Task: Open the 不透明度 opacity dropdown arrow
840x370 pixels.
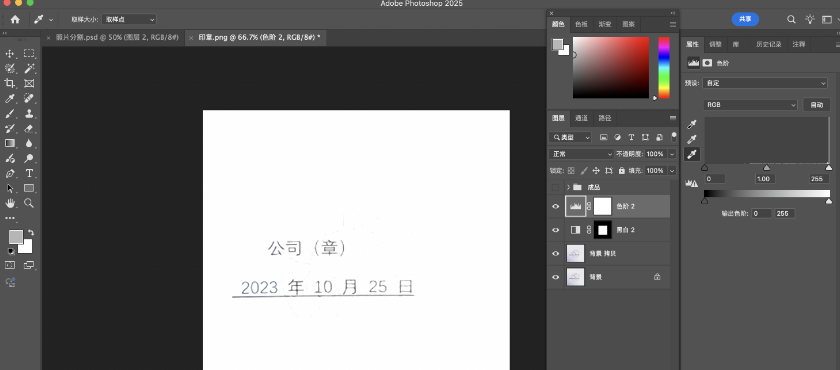Action: [x=672, y=154]
